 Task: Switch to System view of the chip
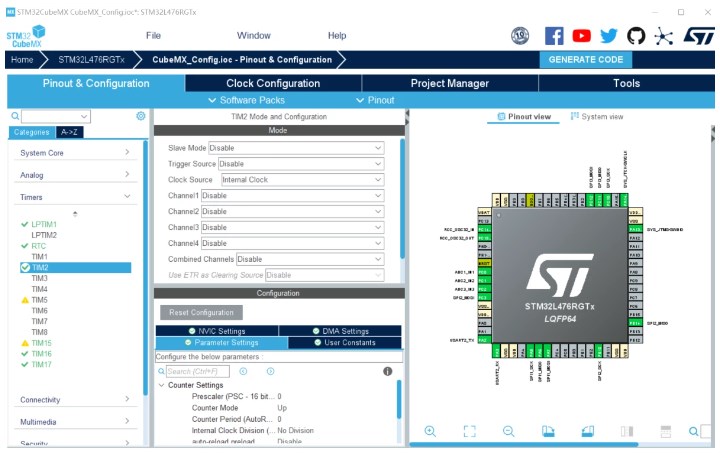597,116
